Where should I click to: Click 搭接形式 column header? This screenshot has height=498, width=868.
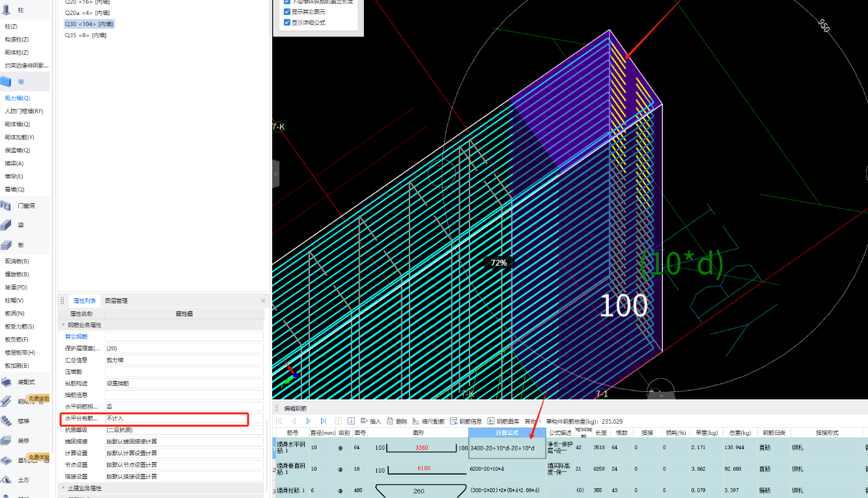(x=826, y=432)
